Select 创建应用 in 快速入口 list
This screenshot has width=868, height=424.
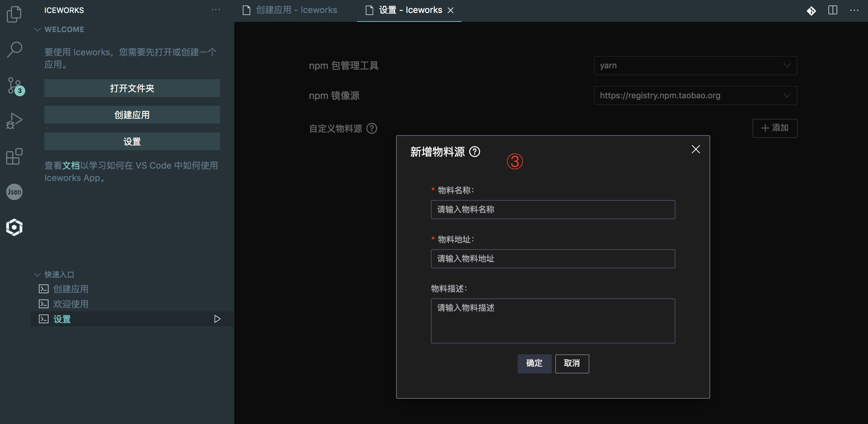pyautogui.click(x=132, y=289)
